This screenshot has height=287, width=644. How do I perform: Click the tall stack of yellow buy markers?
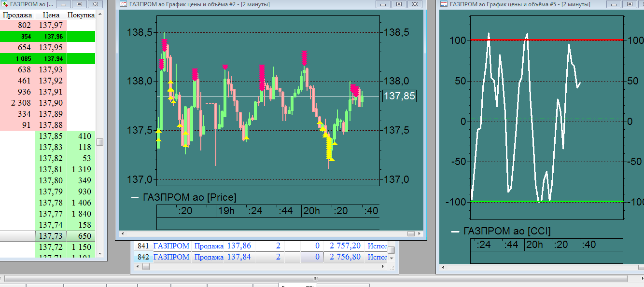pos(330,148)
